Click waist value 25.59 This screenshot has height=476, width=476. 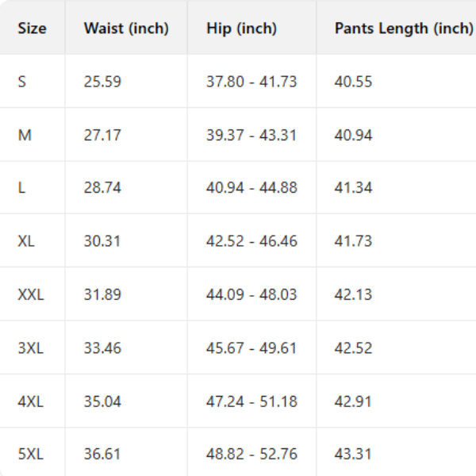tap(102, 82)
